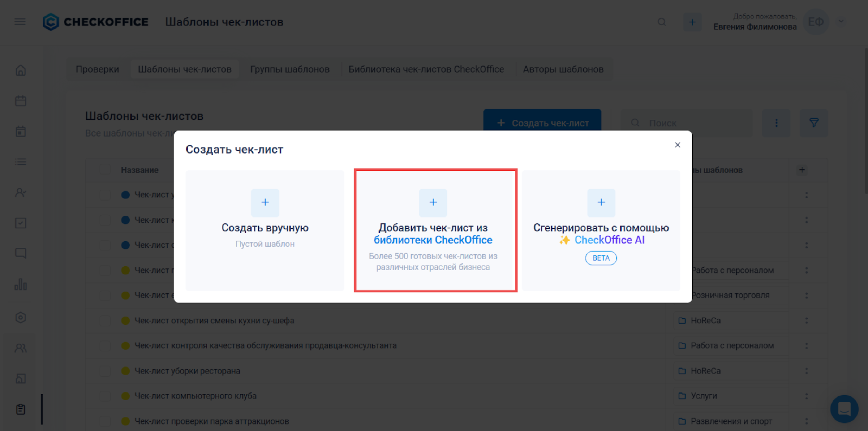Open the chat messages icon in the sidebar
Image resolution: width=868 pixels, height=431 pixels.
click(x=21, y=253)
